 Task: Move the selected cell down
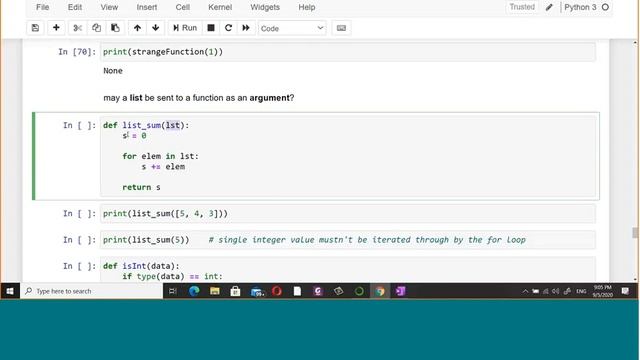pos(156,28)
